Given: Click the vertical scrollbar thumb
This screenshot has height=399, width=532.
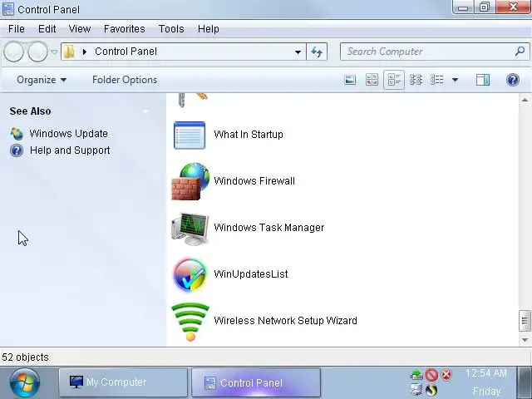Looking at the screenshot, I should tap(525, 321).
